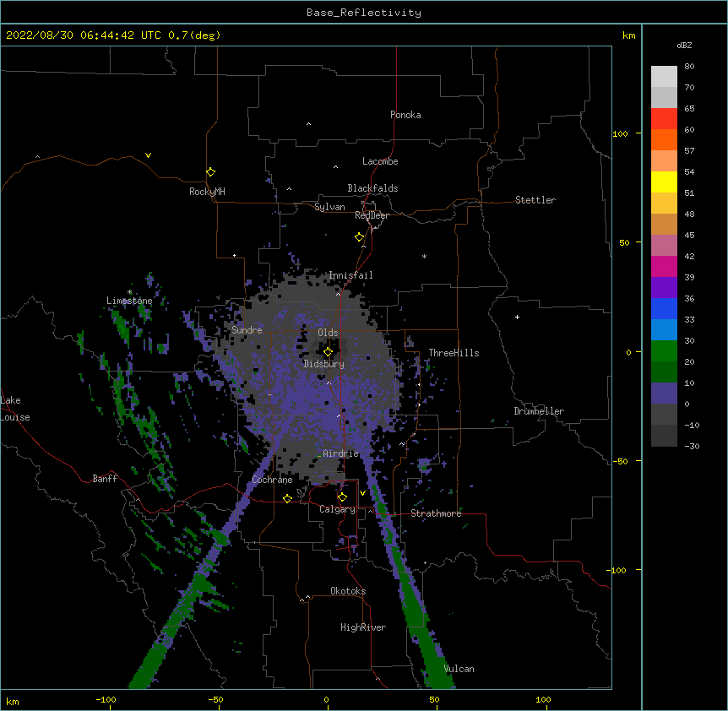Click the Okotoks town label
The height and width of the screenshot is (711, 728).
pyautogui.click(x=348, y=591)
